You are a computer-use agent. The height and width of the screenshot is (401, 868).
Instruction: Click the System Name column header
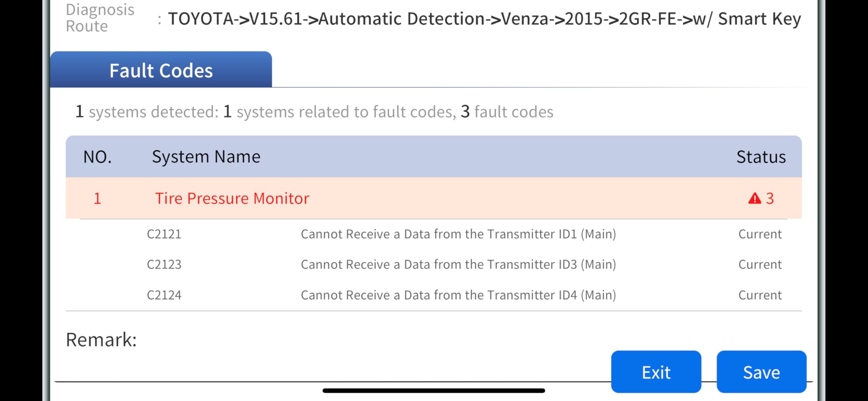206,157
